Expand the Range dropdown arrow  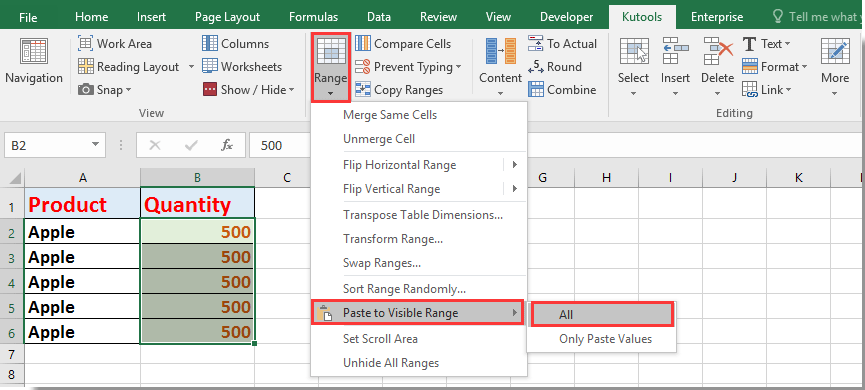pos(330,93)
